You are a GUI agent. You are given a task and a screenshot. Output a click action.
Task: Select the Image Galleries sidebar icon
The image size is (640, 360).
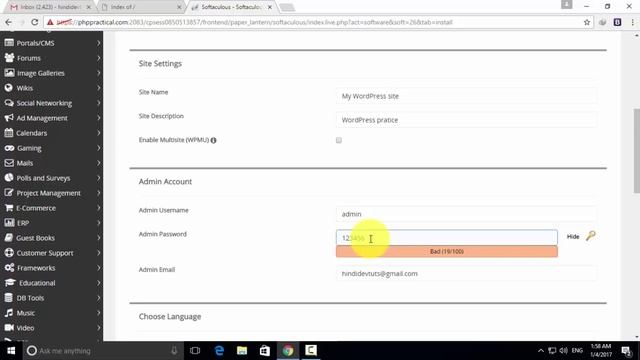(x=9, y=73)
